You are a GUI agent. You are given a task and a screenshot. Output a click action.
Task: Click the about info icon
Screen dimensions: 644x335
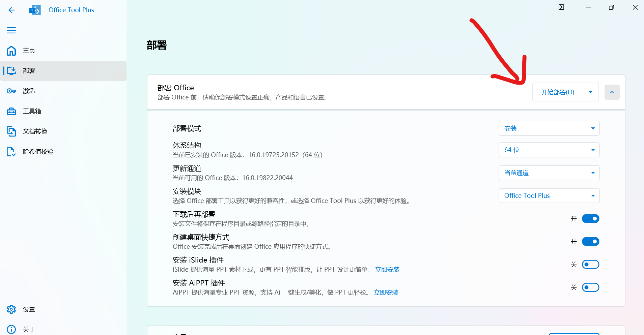pos(11,329)
